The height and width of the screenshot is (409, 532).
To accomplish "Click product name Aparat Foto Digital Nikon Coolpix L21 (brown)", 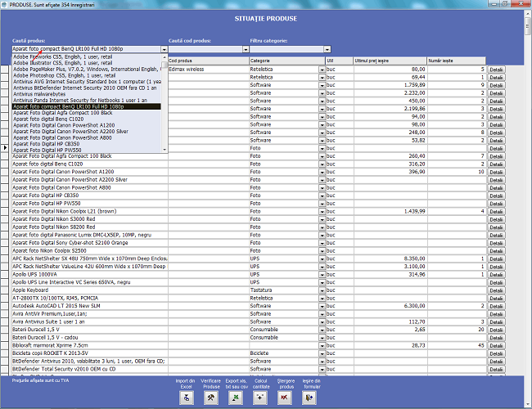I will click(64, 211).
